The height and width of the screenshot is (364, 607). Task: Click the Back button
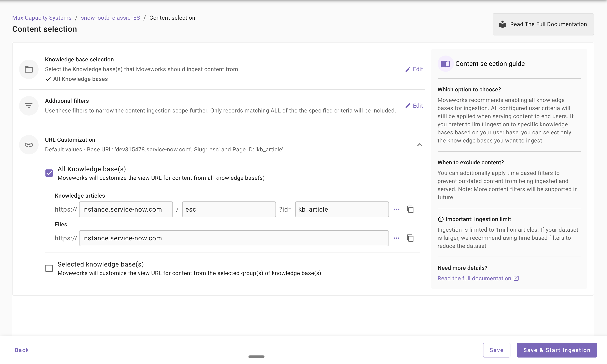pos(22,350)
